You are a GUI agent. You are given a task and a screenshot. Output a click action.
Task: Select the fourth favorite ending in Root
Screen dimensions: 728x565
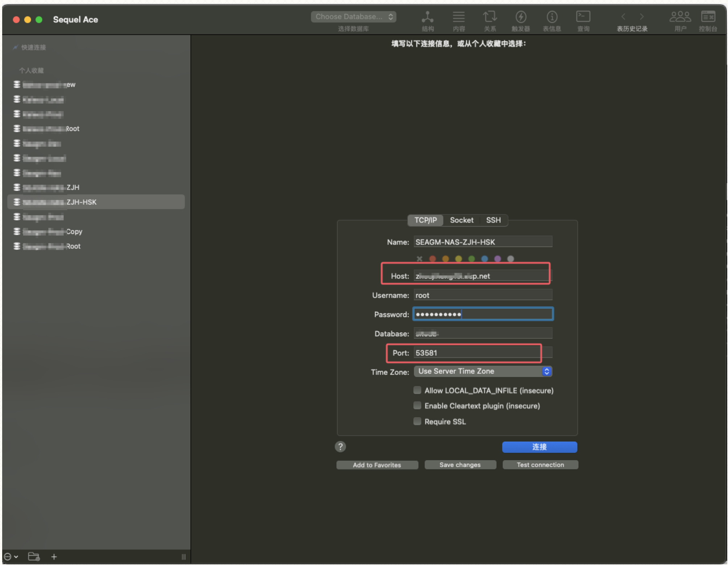click(x=96, y=128)
